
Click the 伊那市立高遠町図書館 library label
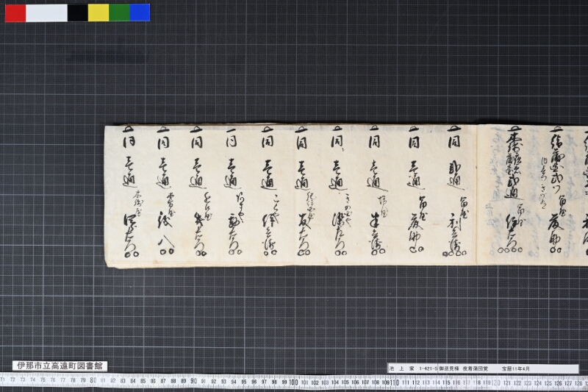(60, 366)
